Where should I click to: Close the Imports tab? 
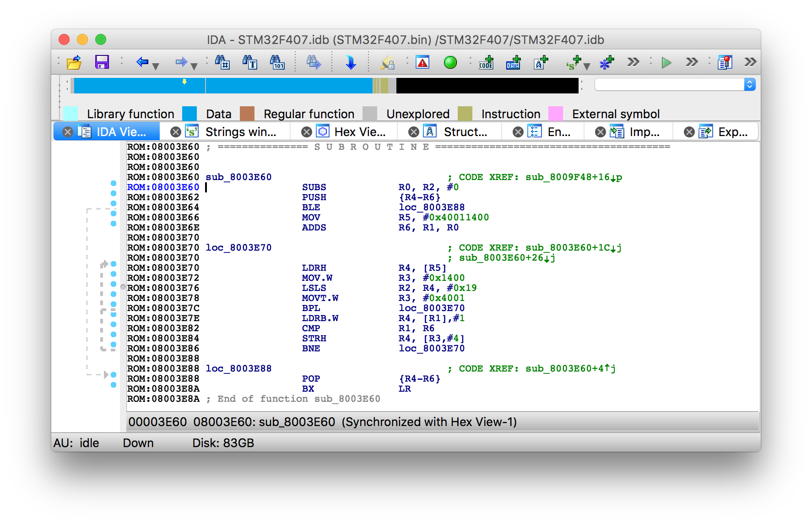coord(601,132)
